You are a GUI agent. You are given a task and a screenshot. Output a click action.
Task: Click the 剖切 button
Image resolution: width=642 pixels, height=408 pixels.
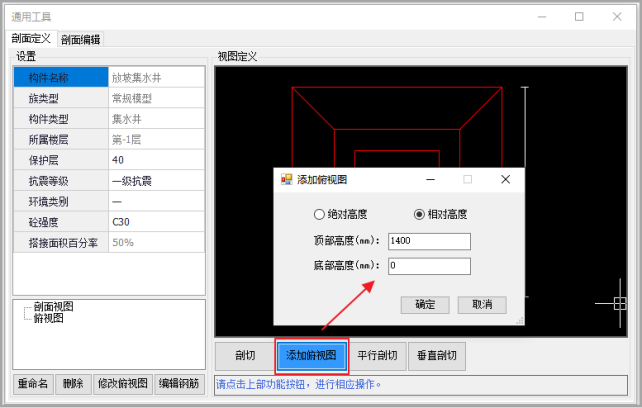click(245, 355)
